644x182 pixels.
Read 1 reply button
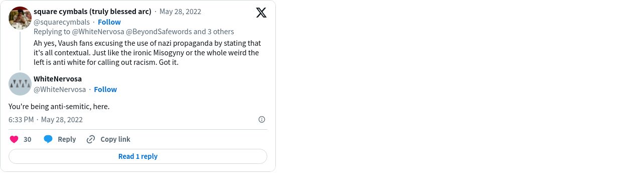click(138, 156)
